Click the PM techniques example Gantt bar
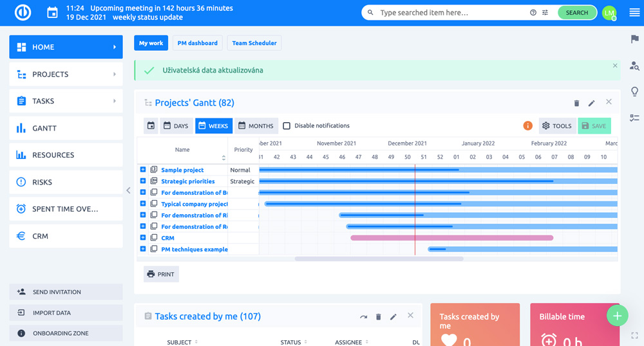This screenshot has height=346, width=644. pyautogui.click(x=522, y=249)
